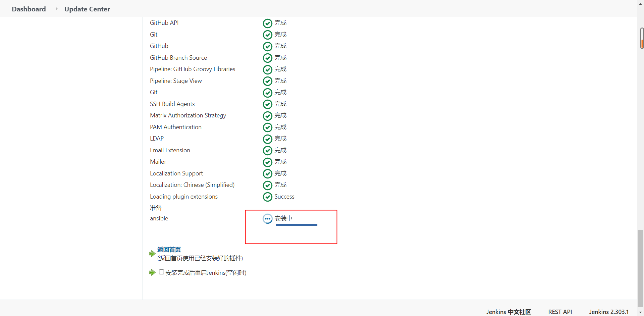This screenshot has height=316, width=644.
Task: Click the 'GitHub API' plugin text
Action: [164, 23]
